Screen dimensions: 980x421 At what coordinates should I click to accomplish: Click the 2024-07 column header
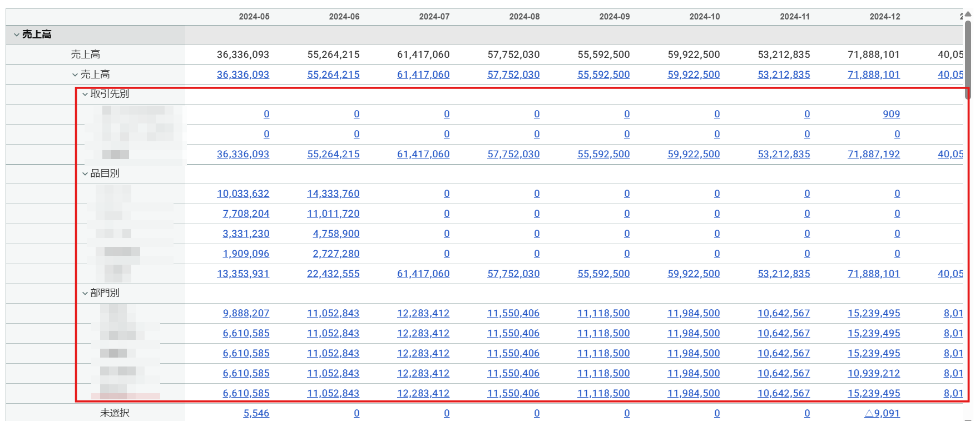click(434, 17)
